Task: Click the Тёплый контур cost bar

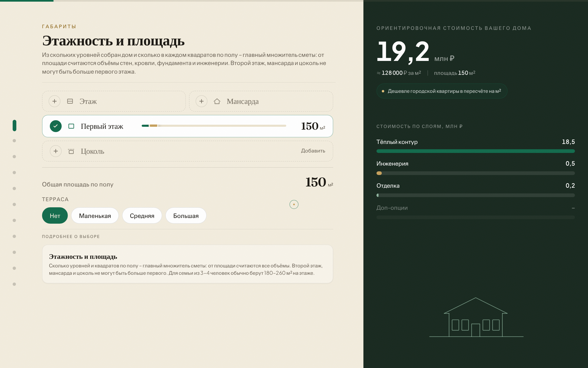Action: click(x=476, y=151)
